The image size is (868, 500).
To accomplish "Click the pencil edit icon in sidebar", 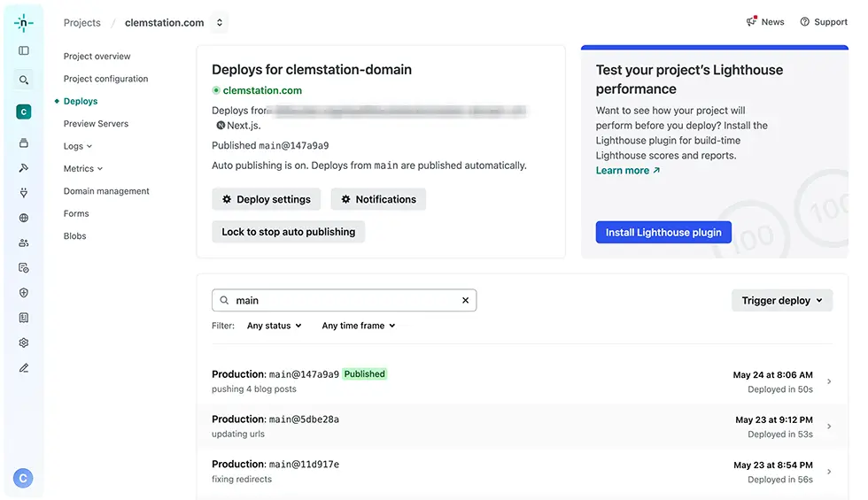I will point(24,368).
